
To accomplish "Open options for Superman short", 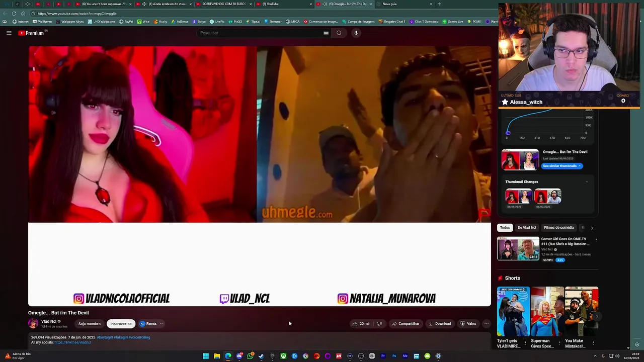I will 559,343.
